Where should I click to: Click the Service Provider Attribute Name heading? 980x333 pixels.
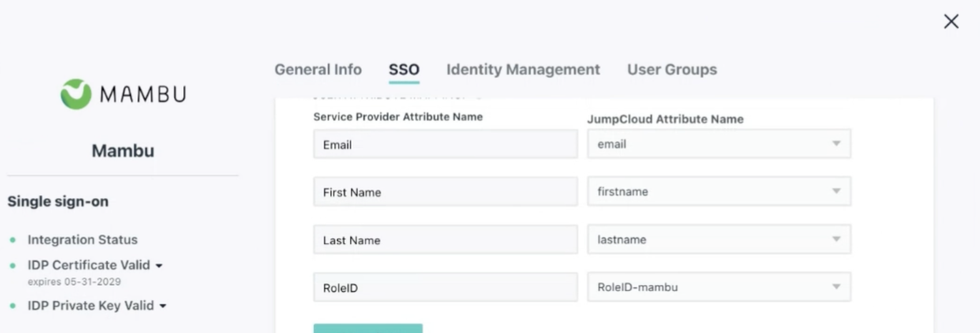click(398, 117)
